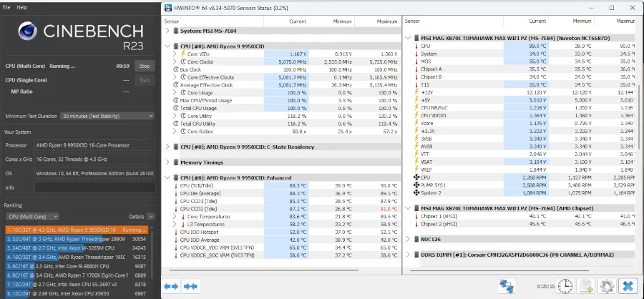
Task: Expand the Core VIDs row
Action: tap(175, 54)
